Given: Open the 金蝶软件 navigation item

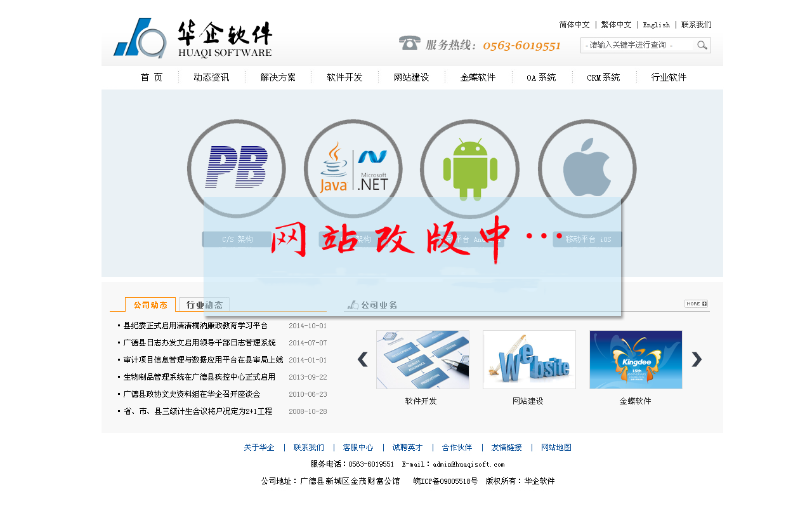Looking at the screenshot, I should tap(478, 77).
